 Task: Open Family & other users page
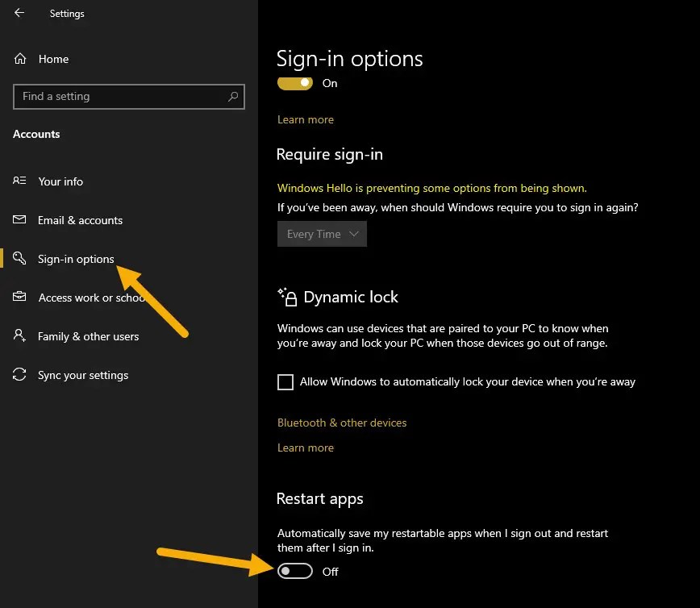[x=89, y=336]
